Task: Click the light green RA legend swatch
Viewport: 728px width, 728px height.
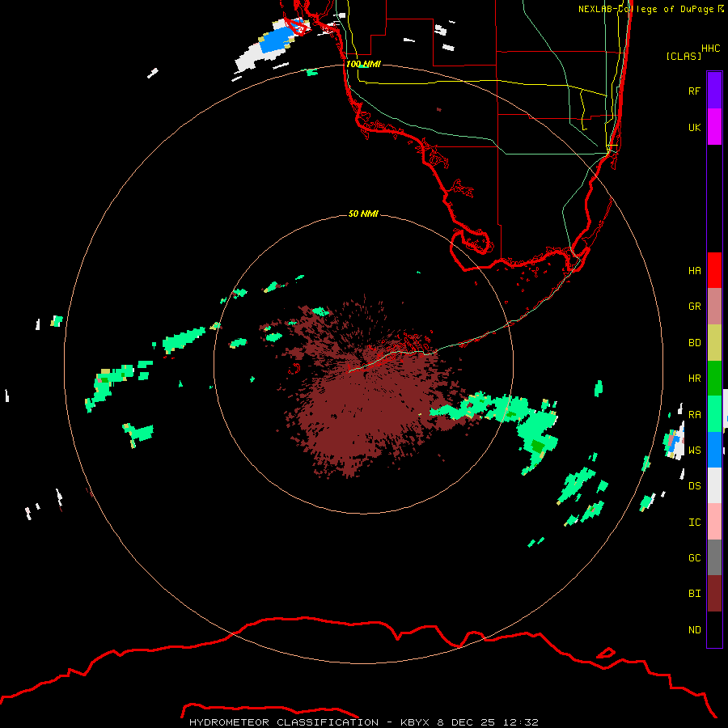Action: 714,414
